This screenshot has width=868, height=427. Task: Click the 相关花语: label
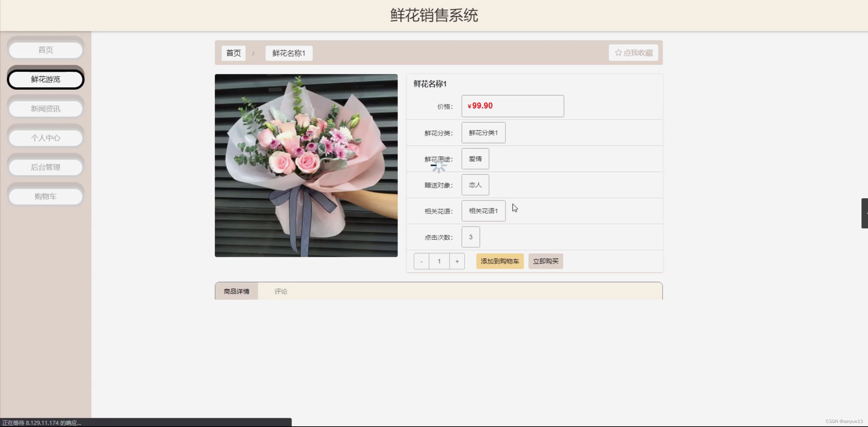tap(438, 212)
